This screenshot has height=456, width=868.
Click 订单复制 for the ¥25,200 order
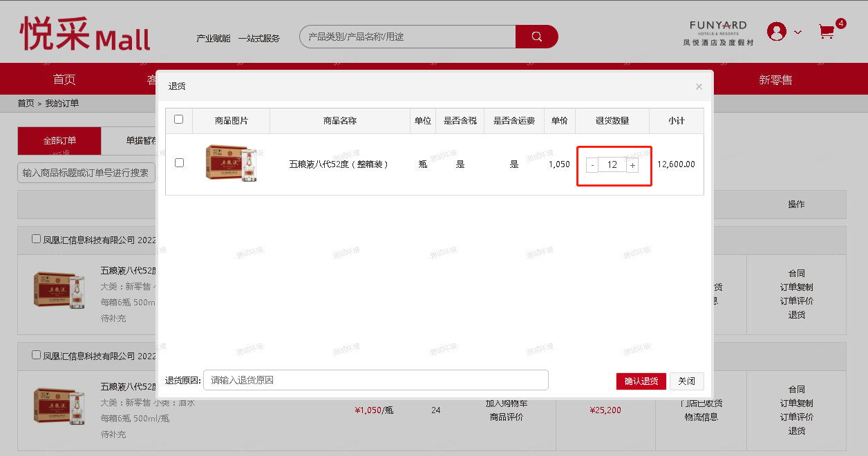point(797,403)
